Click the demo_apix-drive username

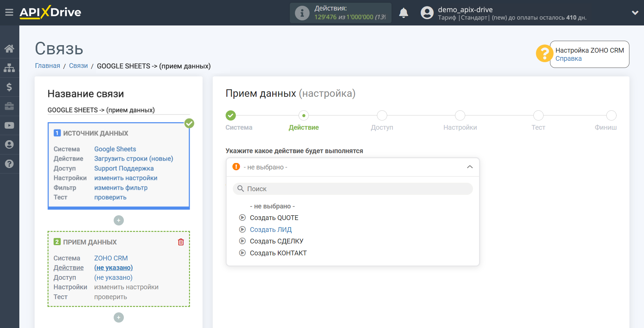pos(465,10)
